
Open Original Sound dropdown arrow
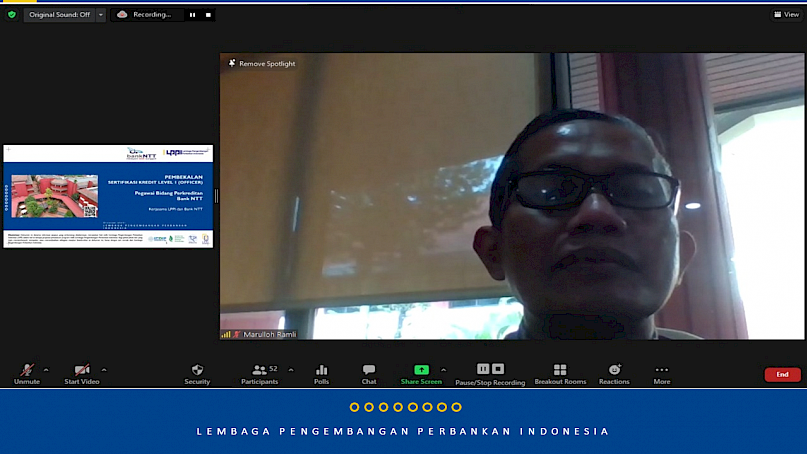pyautogui.click(x=101, y=14)
